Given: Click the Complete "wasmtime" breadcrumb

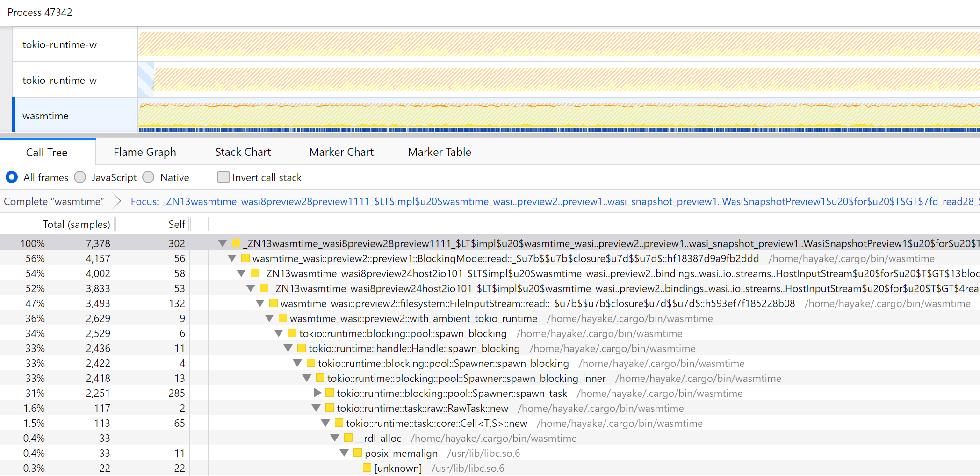Looking at the screenshot, I should tap(54, 201).
